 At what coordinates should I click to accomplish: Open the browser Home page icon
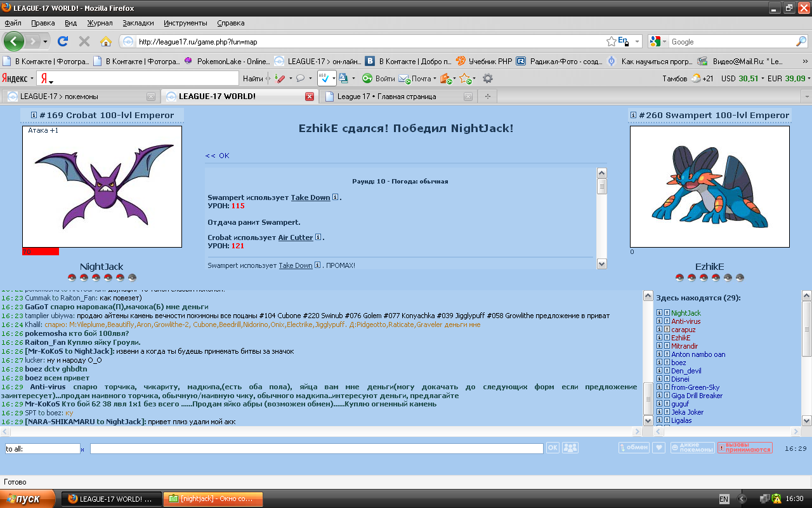coord(106,41)
